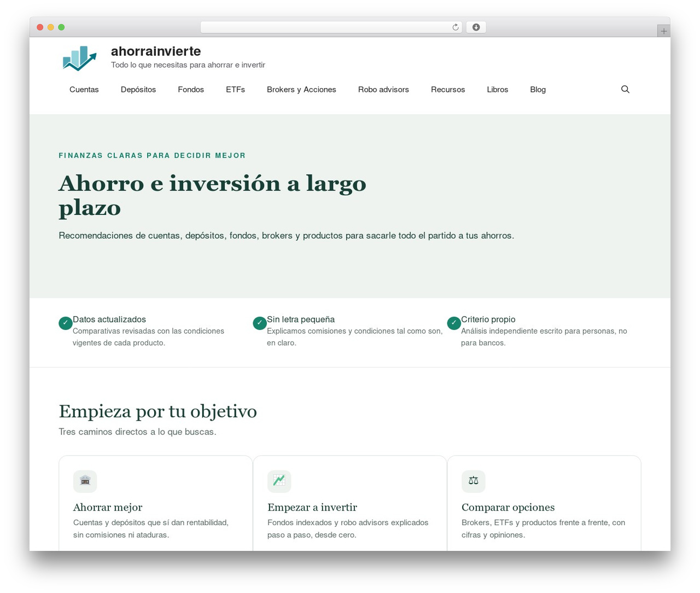Click the text 'Explicamos comisiones y condiciones tal como son'
Image resolution: width=700 pixels, height=593 pixels.
(x=354, y=331)
